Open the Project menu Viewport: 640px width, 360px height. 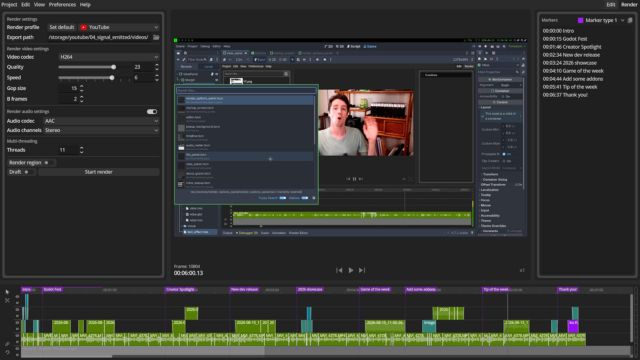9,4
